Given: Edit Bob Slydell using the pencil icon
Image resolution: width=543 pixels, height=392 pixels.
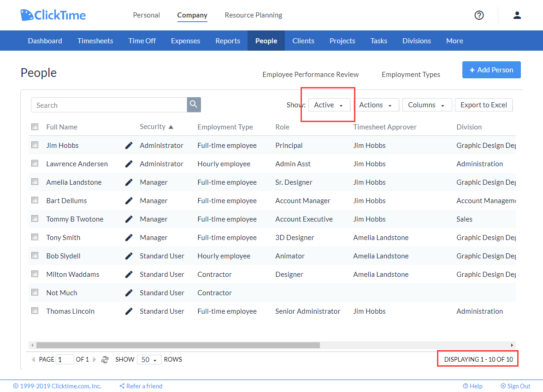Looking at the screenshot, I should point(129,255).
